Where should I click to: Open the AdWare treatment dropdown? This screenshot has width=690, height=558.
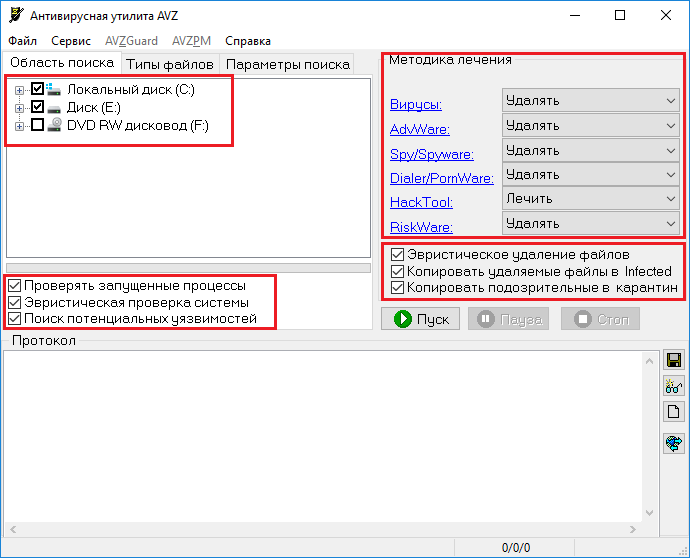pos(591,125)
